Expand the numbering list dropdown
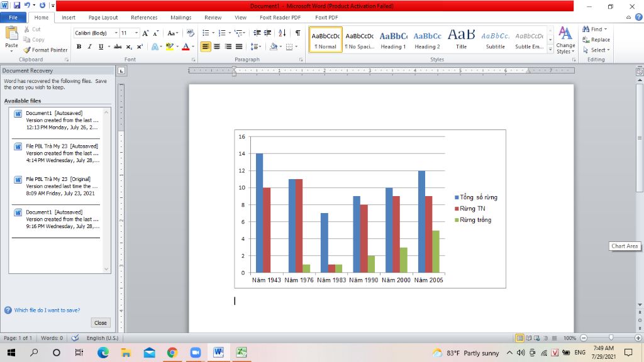Viewport: 644px width, 362px height. (229, 33)
